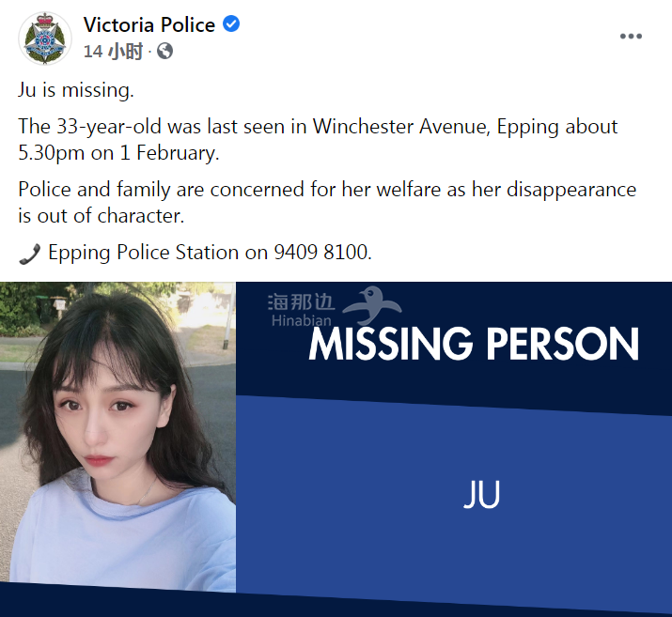Click the Hinabian bird watermark logo

point(371,305)
